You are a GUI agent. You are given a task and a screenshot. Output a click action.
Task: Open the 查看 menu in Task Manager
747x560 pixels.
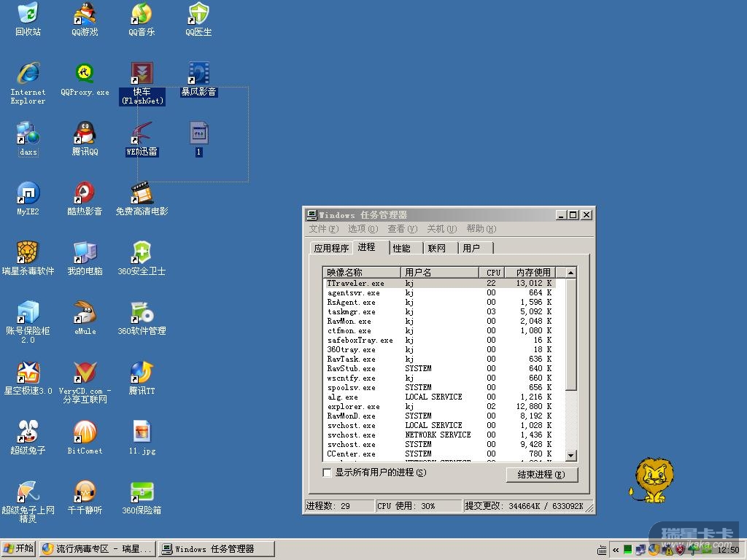402,229
